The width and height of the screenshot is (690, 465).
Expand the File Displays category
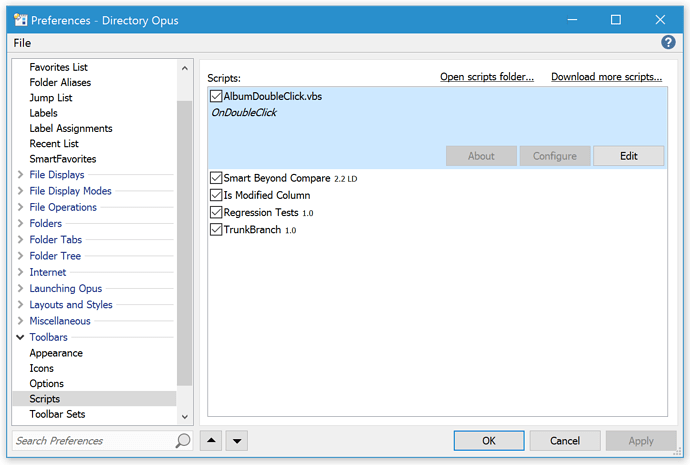coord(20,175)
